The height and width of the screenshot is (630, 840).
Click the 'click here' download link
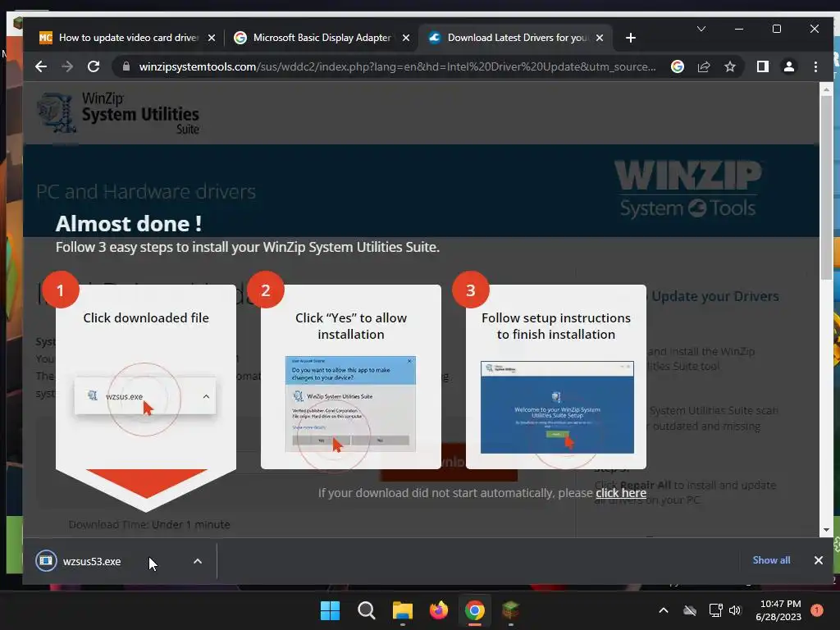pyautogui.click(x=621, y=493)
